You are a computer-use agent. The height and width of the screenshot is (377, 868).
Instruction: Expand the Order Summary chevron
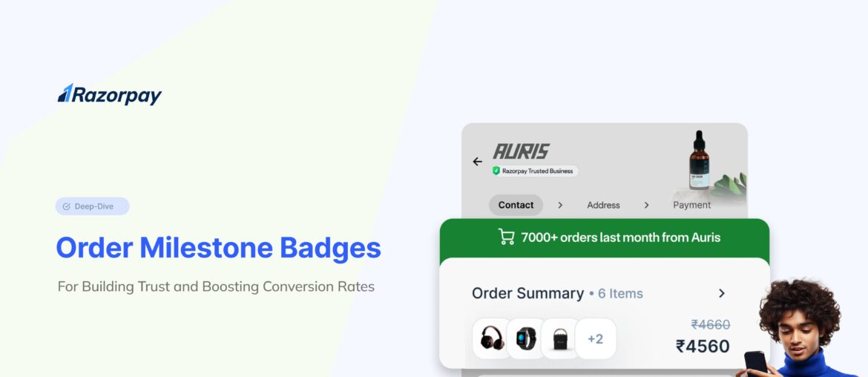(722, 293)
